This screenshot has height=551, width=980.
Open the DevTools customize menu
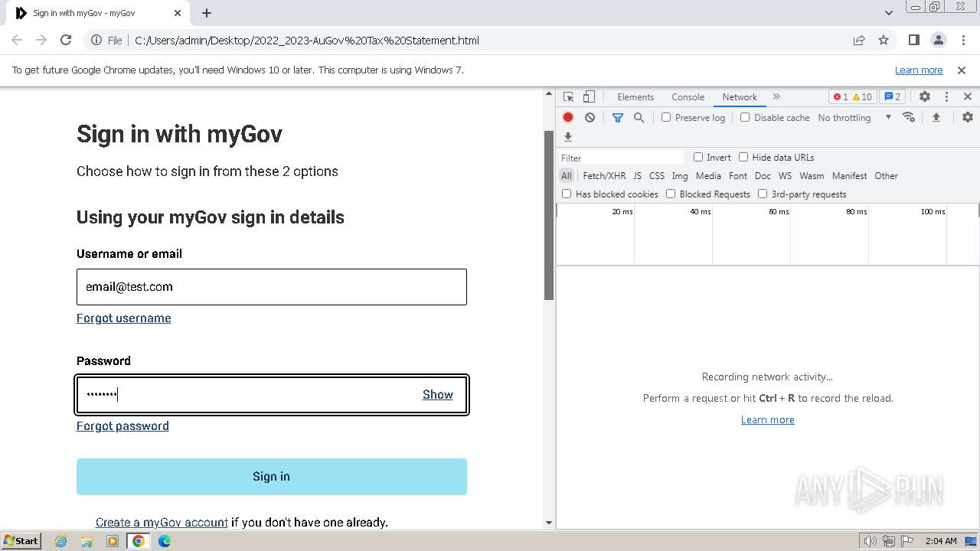tap(946, 97)
